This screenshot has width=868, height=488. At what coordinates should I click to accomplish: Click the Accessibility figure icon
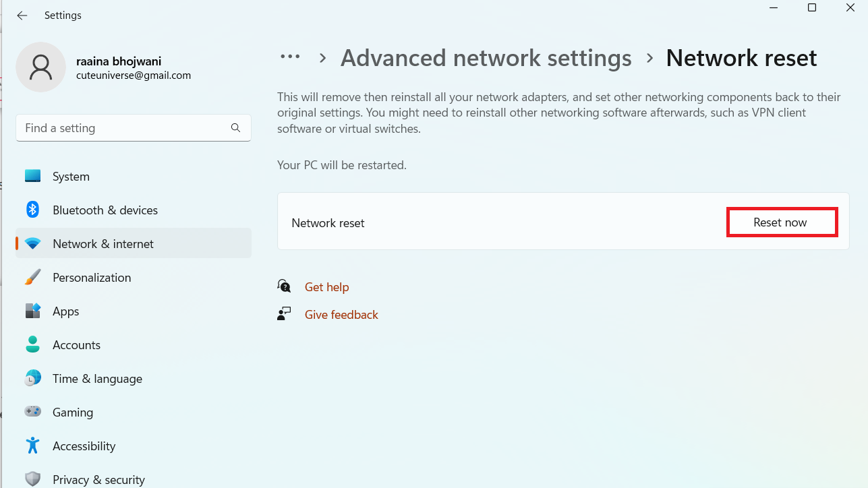[x=32, y=446]
